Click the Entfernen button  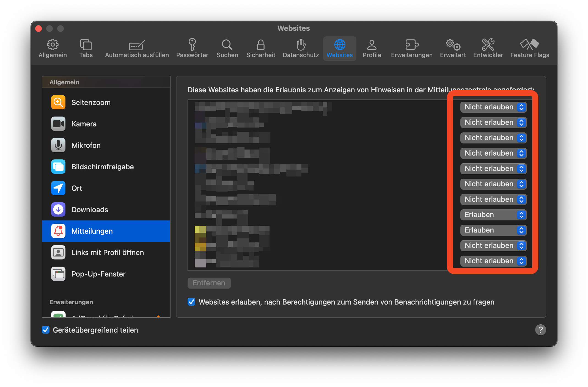209,283
